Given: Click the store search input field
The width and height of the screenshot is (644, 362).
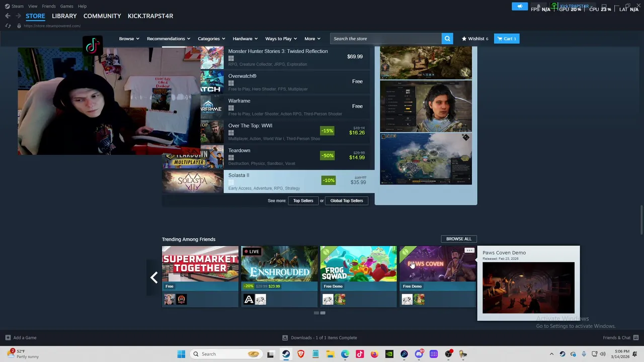Looking at the screenshot, I should (x=386, y=39).
